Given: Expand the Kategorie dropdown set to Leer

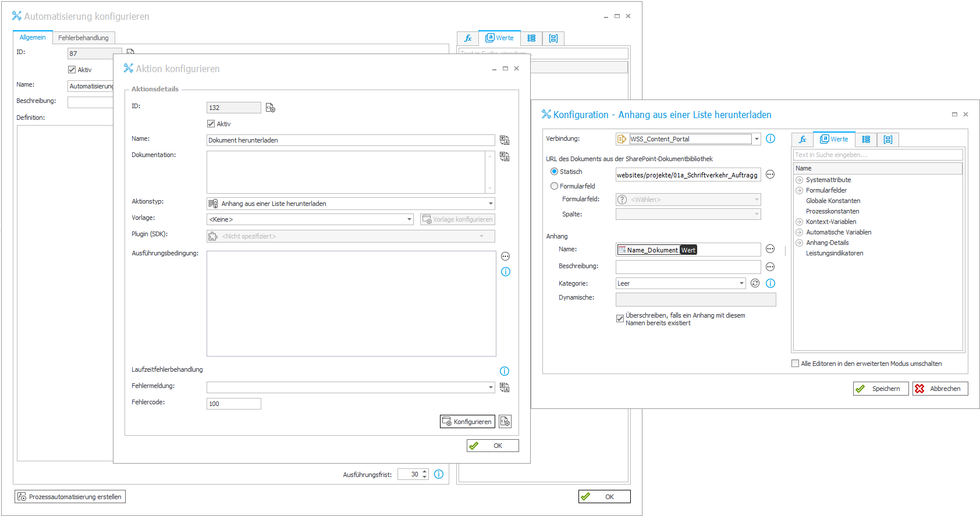Looking at the screenshot, I should pyautogui.click(x=741, y=283).
